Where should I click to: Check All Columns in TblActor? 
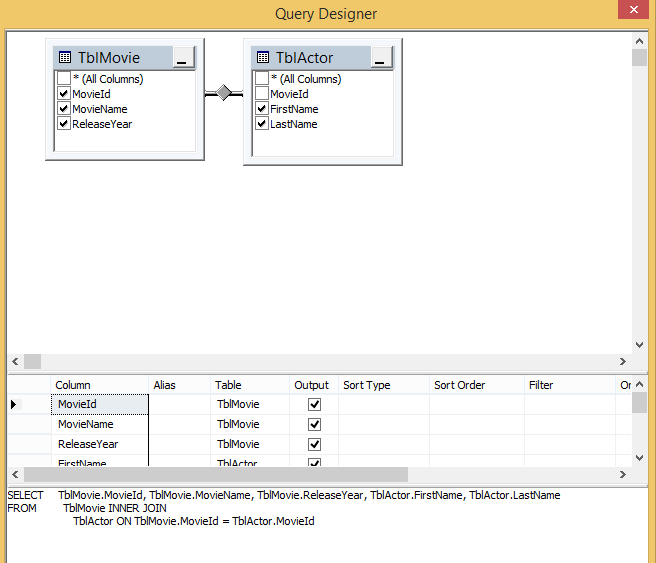261,78
